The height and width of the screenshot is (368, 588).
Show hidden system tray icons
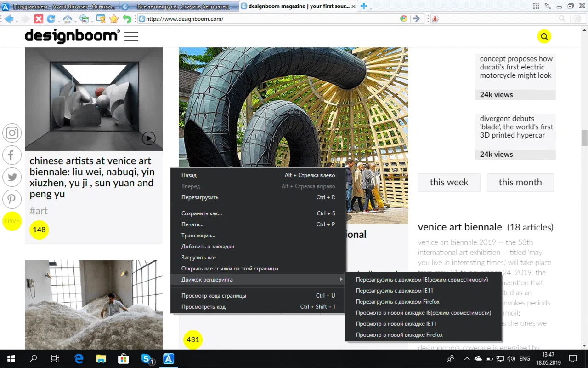tap(467, 359)
